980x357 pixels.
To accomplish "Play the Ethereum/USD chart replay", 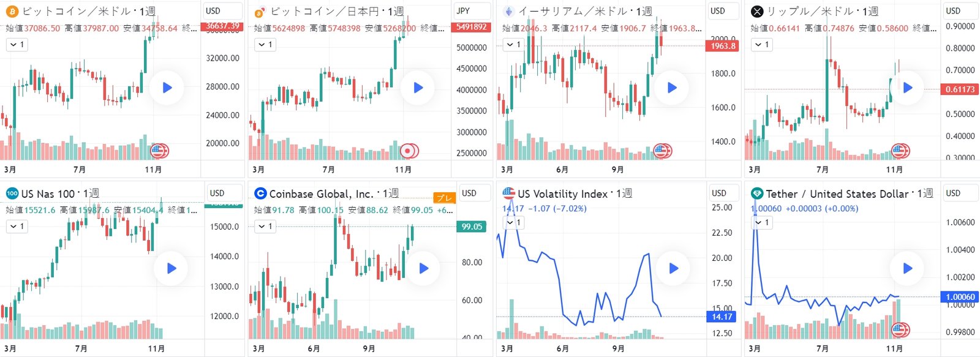I will coord(672,88).
